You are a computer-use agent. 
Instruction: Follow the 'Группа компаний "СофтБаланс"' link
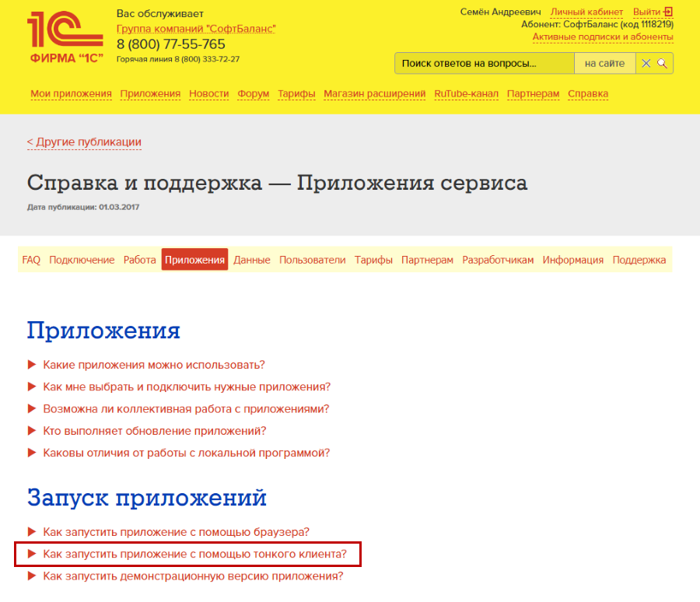tap(196, 29)
